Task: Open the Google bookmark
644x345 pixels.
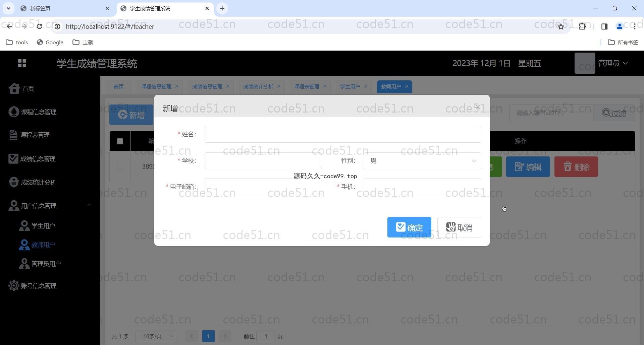Action: [50, 42]
